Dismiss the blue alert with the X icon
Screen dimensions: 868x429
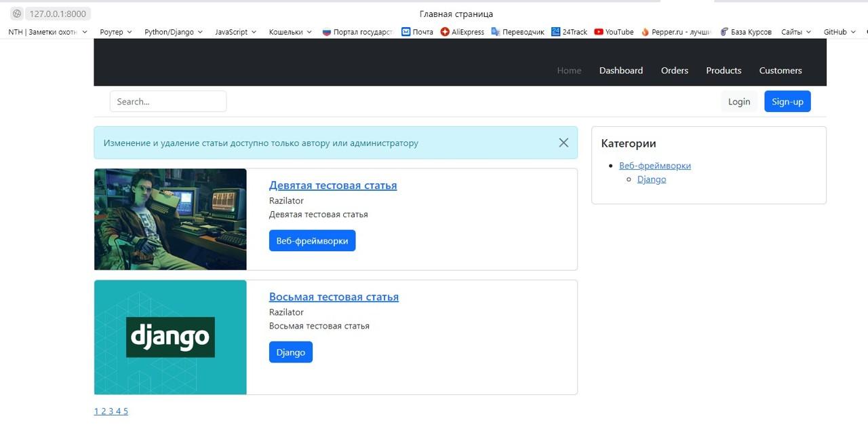(x=564, y=143)
